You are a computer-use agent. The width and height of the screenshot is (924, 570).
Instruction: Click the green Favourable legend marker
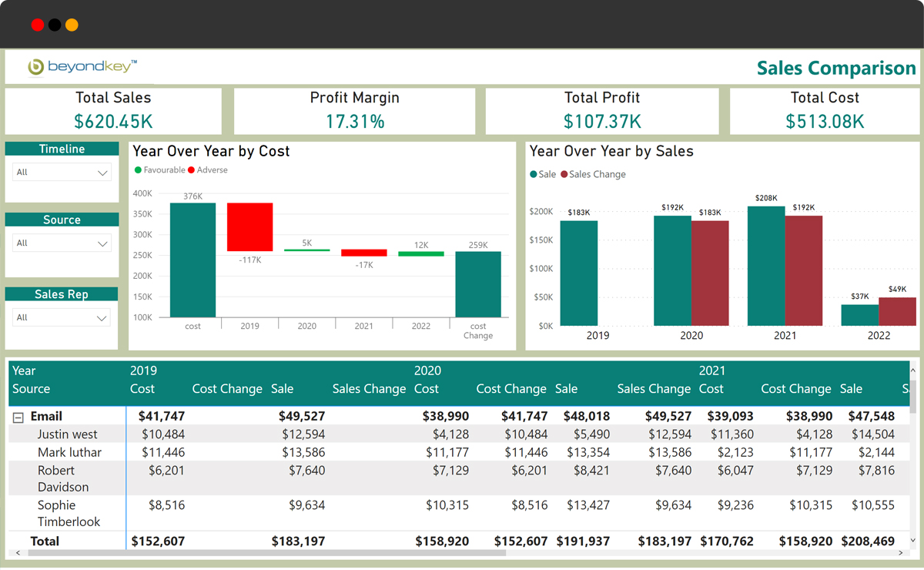point(139,170)
